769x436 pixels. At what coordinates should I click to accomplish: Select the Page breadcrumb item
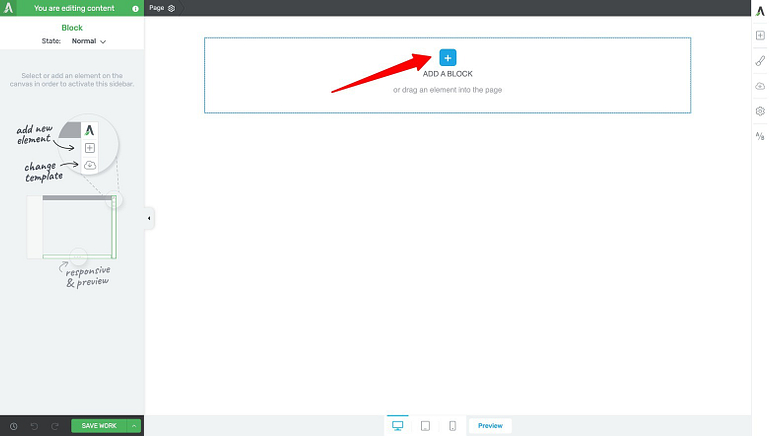(156, 8)
